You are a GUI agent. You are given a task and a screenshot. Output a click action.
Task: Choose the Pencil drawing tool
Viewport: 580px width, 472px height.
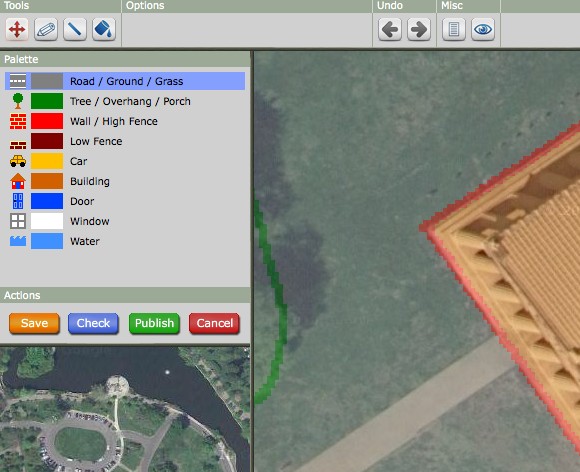(46, 29)
